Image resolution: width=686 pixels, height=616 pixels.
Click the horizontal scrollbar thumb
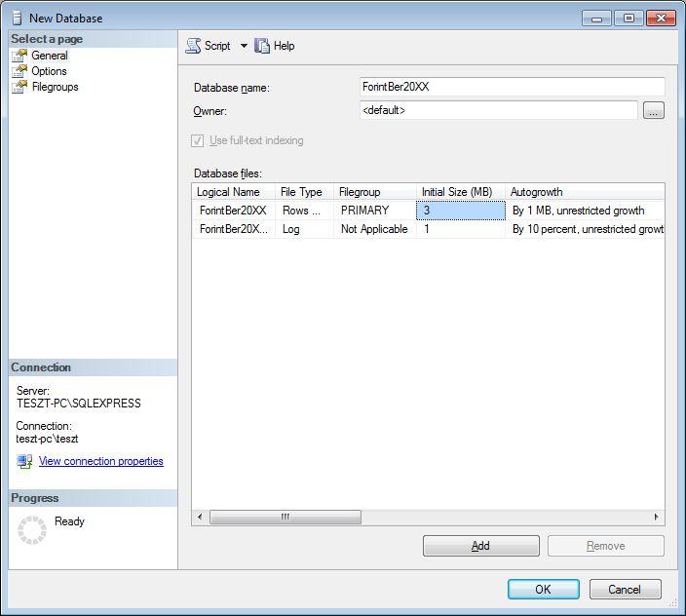pyautogui.click(x=286, y=517)
